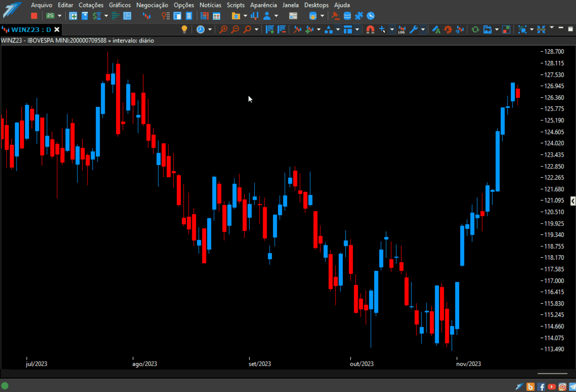Open the Facebook link icon
576x392 pixels.
(x=541, y=387)
